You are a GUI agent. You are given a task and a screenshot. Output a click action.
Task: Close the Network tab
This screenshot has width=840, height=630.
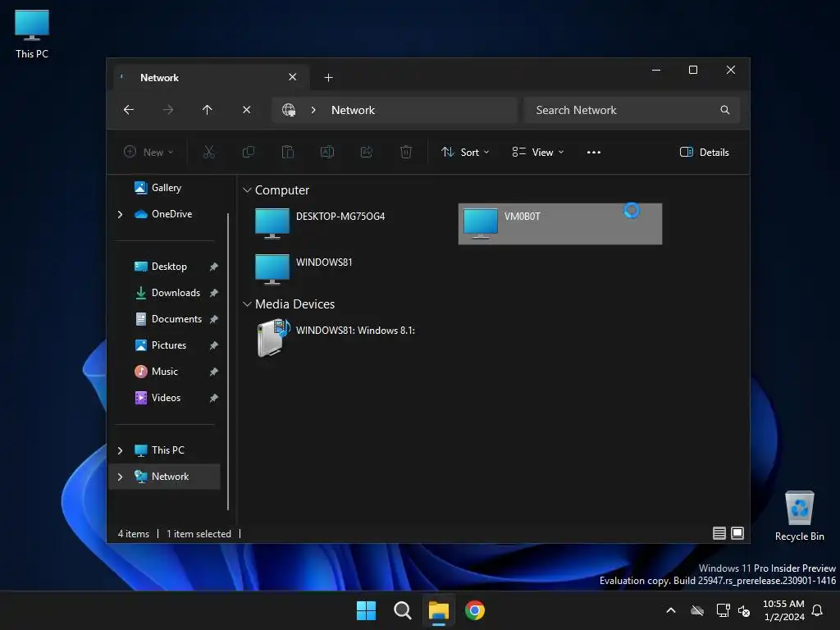pyautogui.click(x=293, y=77)
